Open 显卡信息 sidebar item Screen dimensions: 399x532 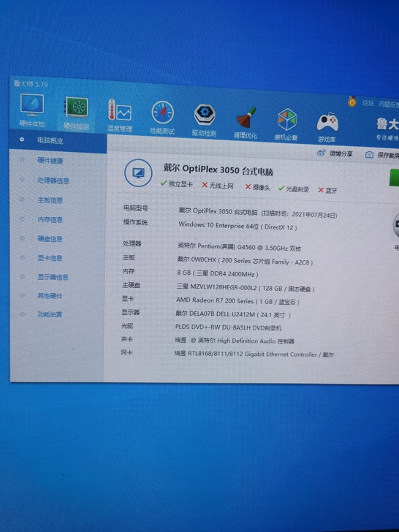click(x=50, y=258)
